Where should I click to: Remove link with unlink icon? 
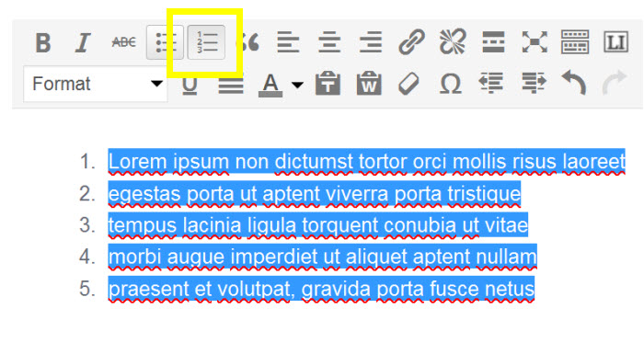pyautogui.click(x=453, y=41)
